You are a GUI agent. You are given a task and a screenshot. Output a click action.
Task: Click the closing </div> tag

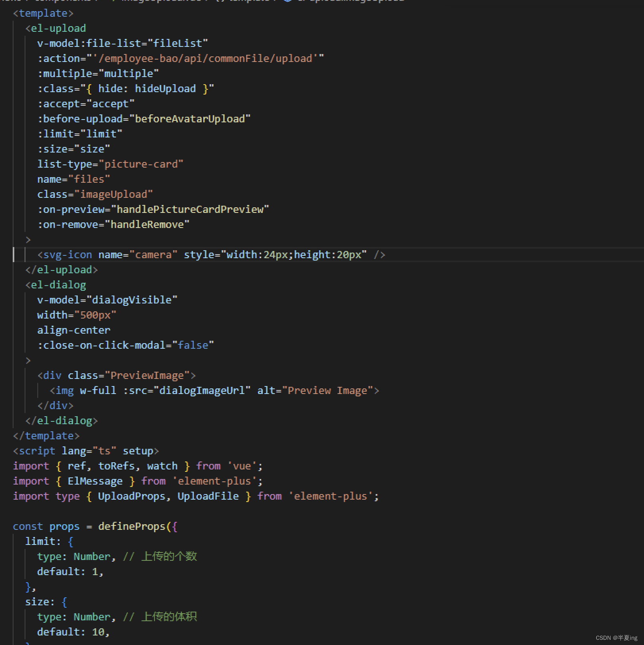[x=56, y=406]
